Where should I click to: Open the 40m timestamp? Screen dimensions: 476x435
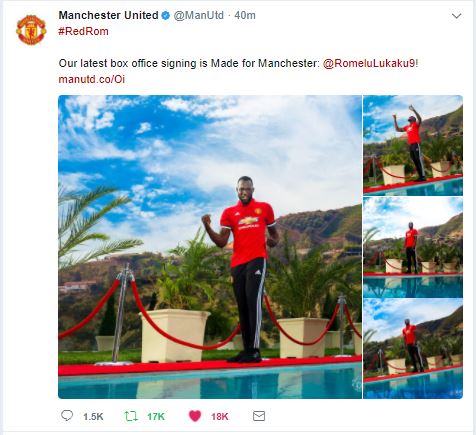pos(245,15)
